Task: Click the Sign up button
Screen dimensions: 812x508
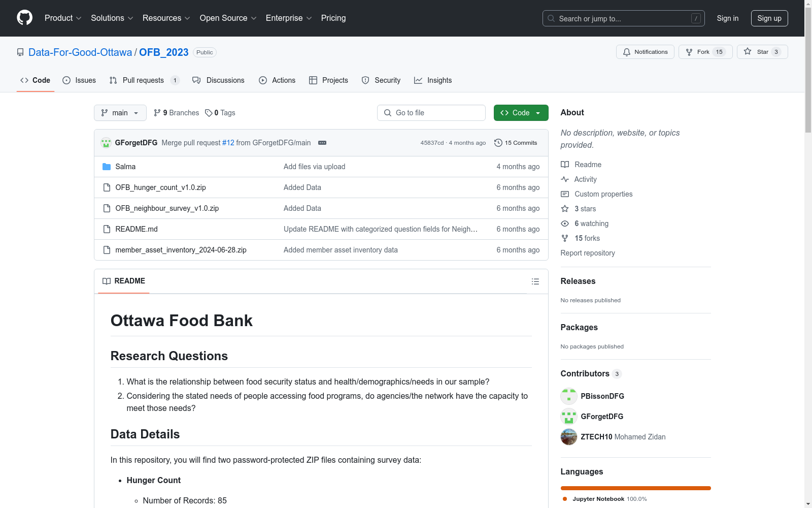Action: click(769, 18)
